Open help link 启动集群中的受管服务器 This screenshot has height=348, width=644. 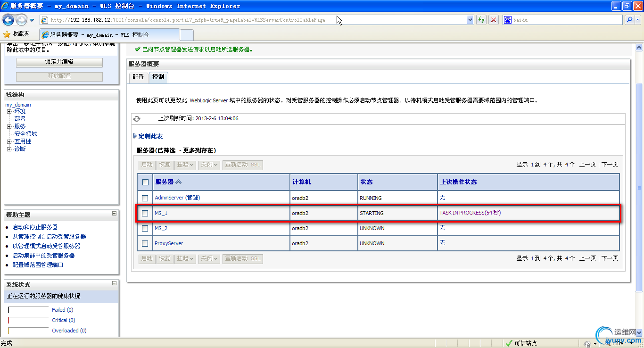click(44, 256)
